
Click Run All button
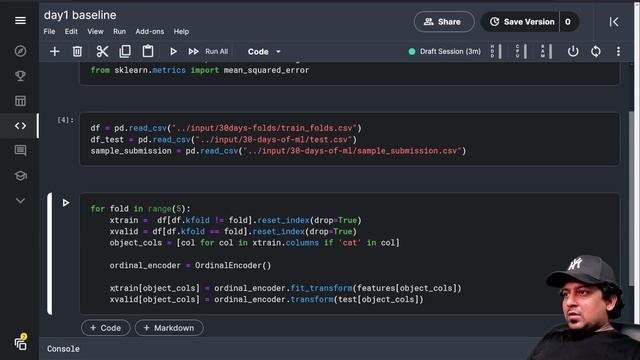pyautogui.click(x=208, y=51)
